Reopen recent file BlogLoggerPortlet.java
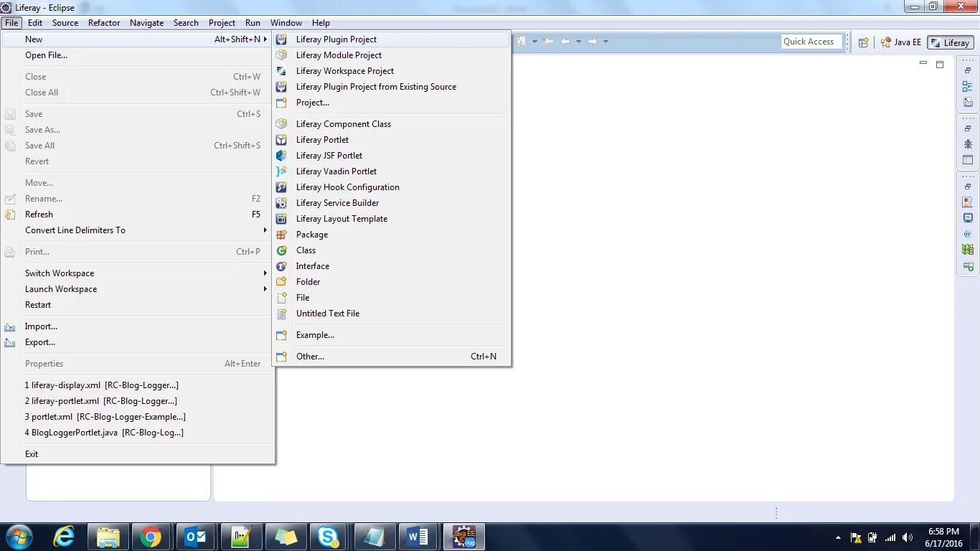980x551 pixels. click(x=138, y=433)
